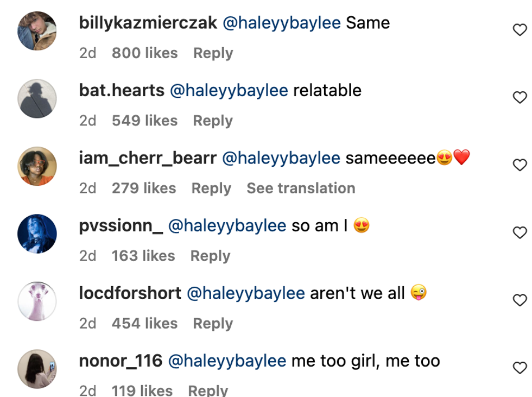View the 454 likes on locdforshort's comment

144,323
